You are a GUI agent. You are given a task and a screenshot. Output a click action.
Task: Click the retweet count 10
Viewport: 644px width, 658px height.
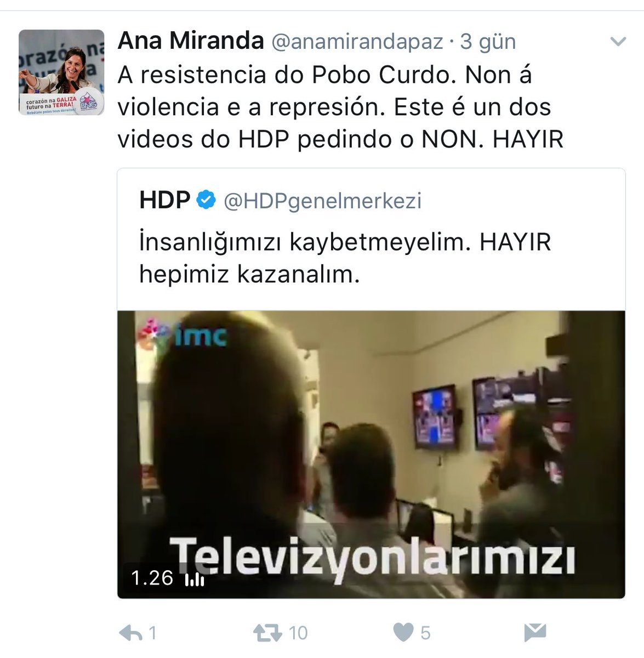298,633
